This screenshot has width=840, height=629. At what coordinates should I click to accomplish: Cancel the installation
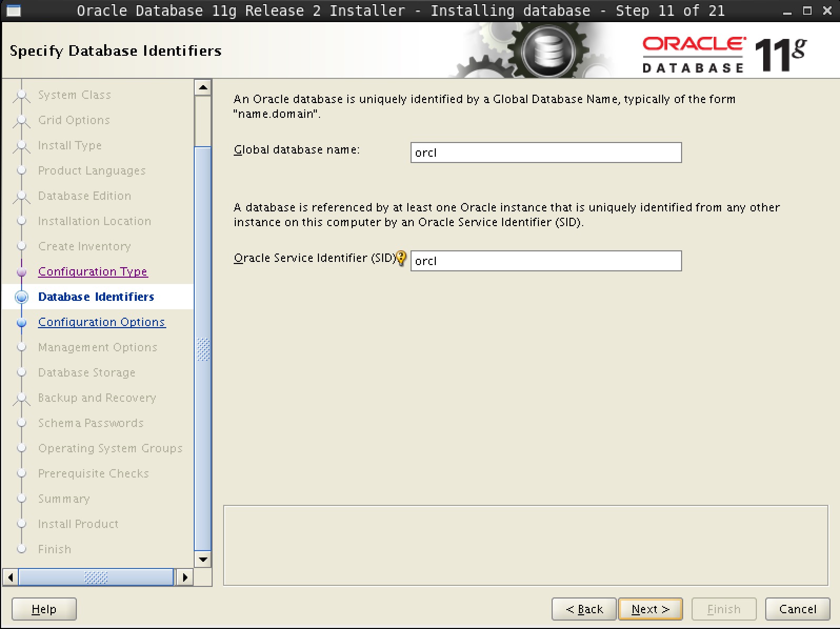pos(798,609)
